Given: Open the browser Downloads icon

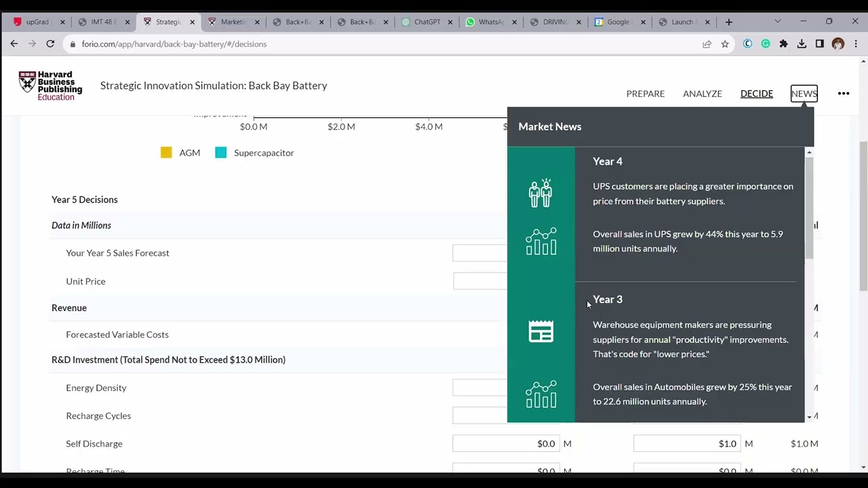Looking at the screenshot, I should [x=802, y=44].
